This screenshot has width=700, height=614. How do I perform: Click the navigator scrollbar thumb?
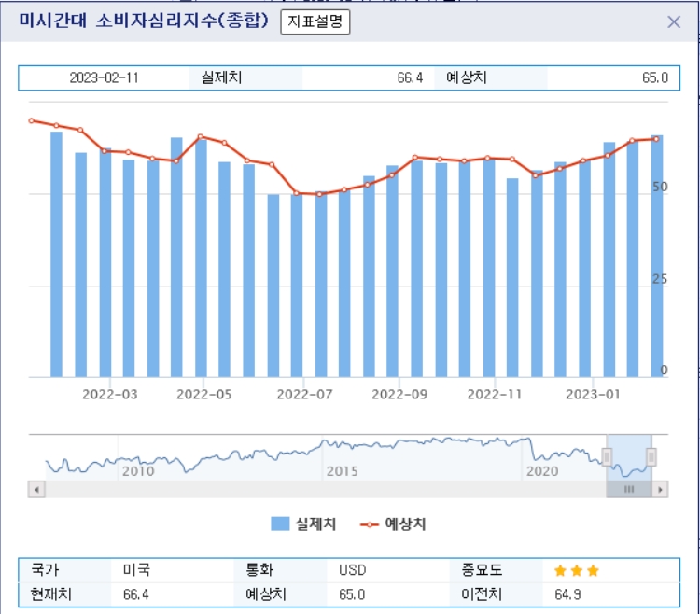[629, 490]
